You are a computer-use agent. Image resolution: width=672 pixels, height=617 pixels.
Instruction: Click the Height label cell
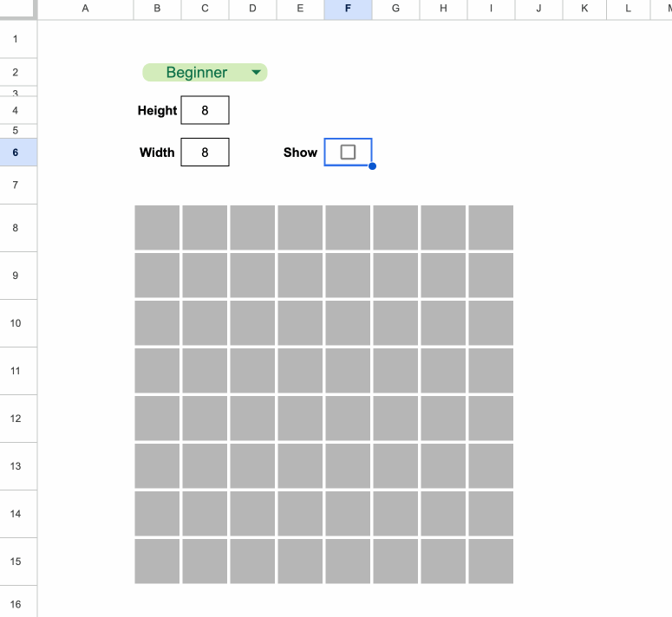[x=157, y=111]
